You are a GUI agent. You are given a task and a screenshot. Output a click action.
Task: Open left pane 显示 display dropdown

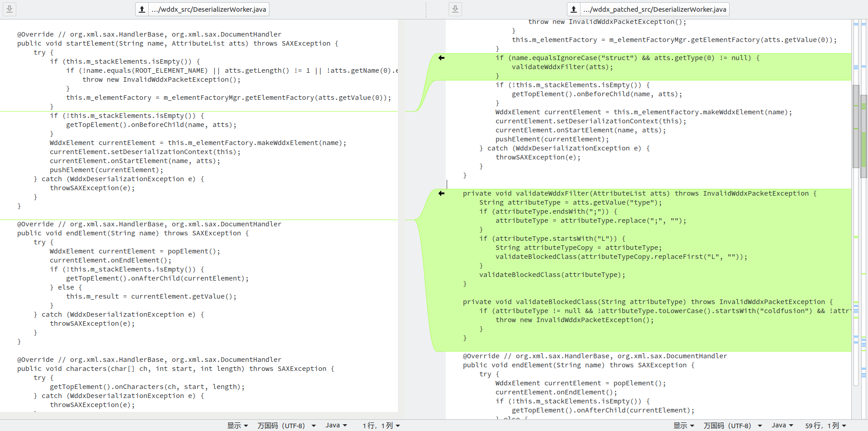pos(237,426)
